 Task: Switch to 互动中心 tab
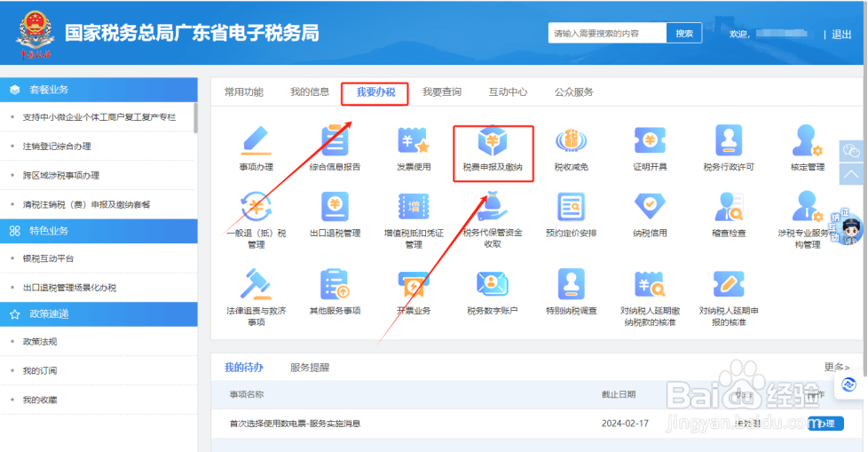(x=508, y=92)
